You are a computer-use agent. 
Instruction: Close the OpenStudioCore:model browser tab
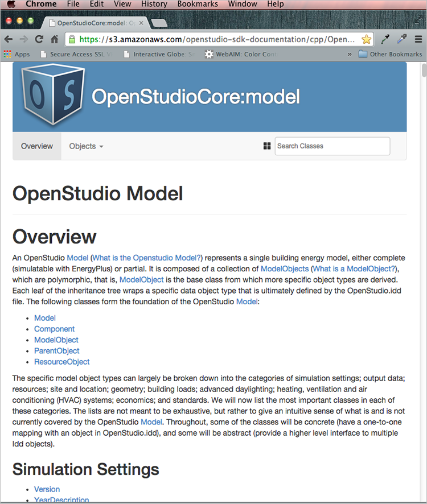[x=141, y=23]
